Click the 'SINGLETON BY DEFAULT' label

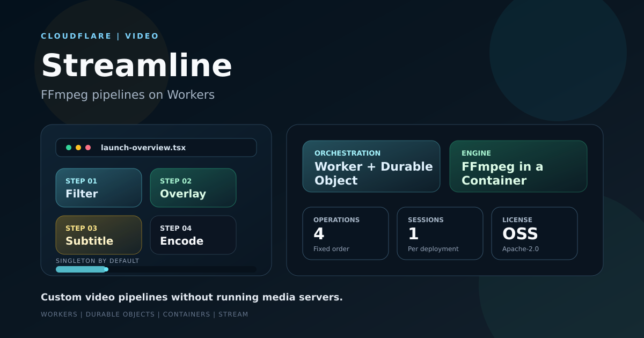click(98, 261)
